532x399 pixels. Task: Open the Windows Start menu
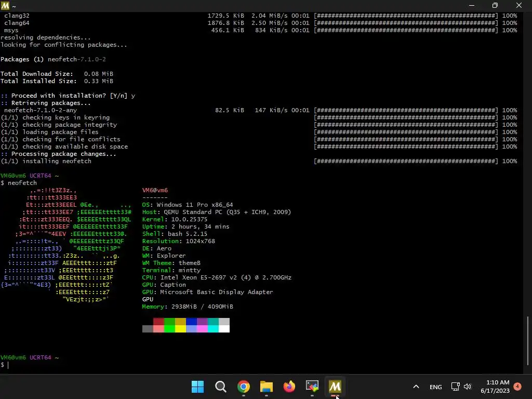(197, 387)
